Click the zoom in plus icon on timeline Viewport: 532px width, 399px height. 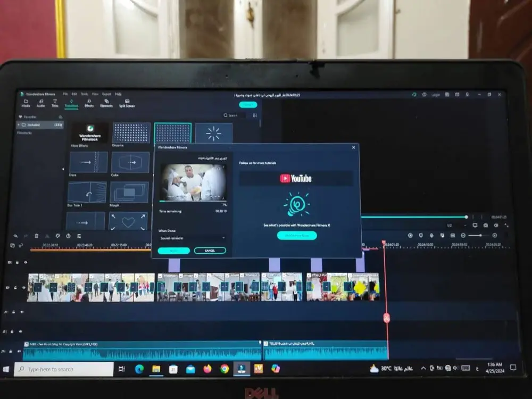point(495,235)
